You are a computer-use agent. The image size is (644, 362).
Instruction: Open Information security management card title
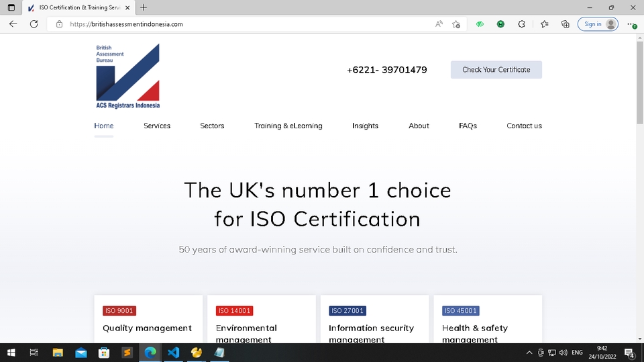(371, 334)
